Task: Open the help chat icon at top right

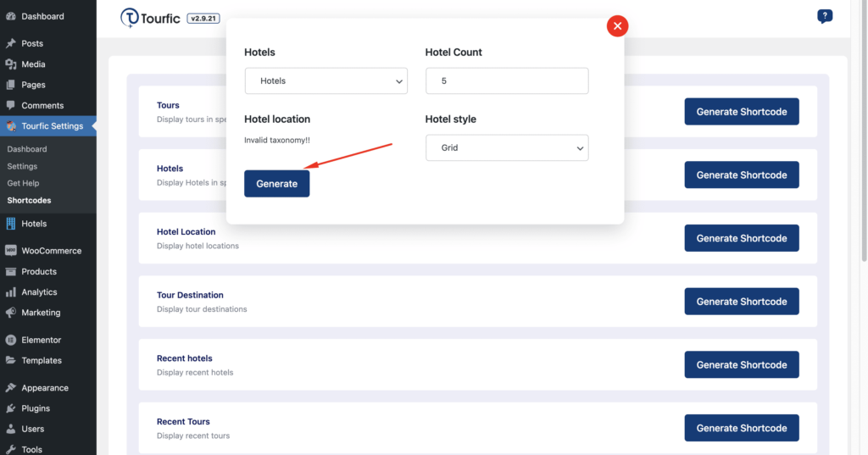Action: pos(824,17)
